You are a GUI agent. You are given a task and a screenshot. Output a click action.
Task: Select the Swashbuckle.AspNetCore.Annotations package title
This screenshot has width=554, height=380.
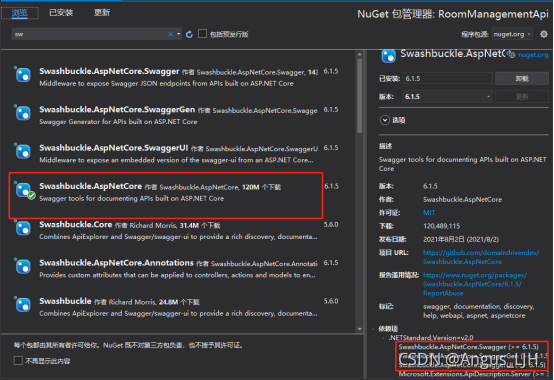coord(116,263)
